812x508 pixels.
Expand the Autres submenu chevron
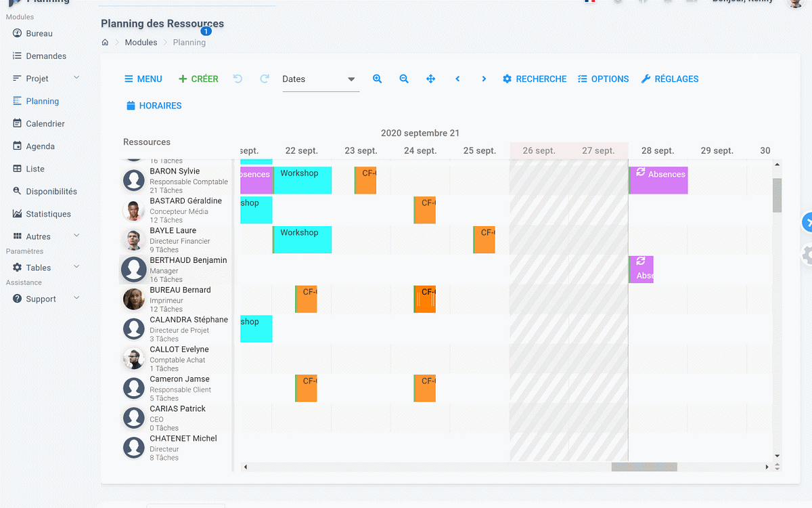click(x=76, y=236)
